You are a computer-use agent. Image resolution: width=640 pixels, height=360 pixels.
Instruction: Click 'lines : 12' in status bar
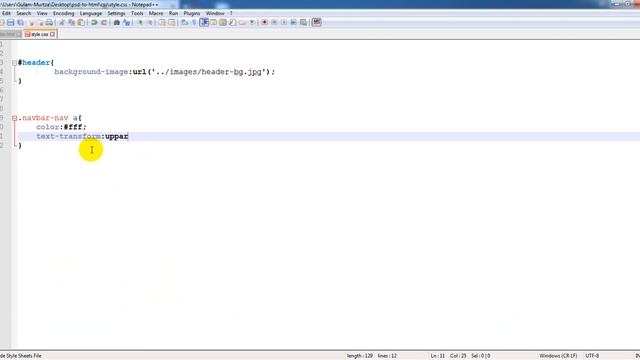tap(387, 356)
